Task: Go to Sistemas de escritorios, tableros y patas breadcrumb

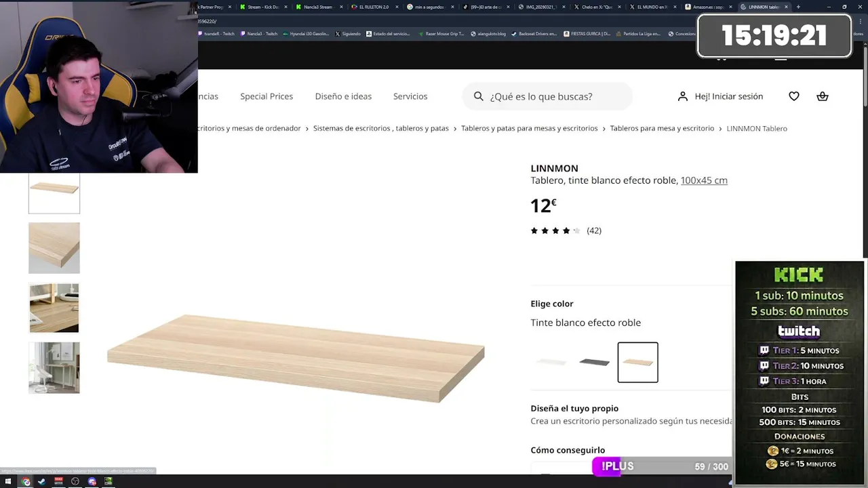Action: point(381,128)
